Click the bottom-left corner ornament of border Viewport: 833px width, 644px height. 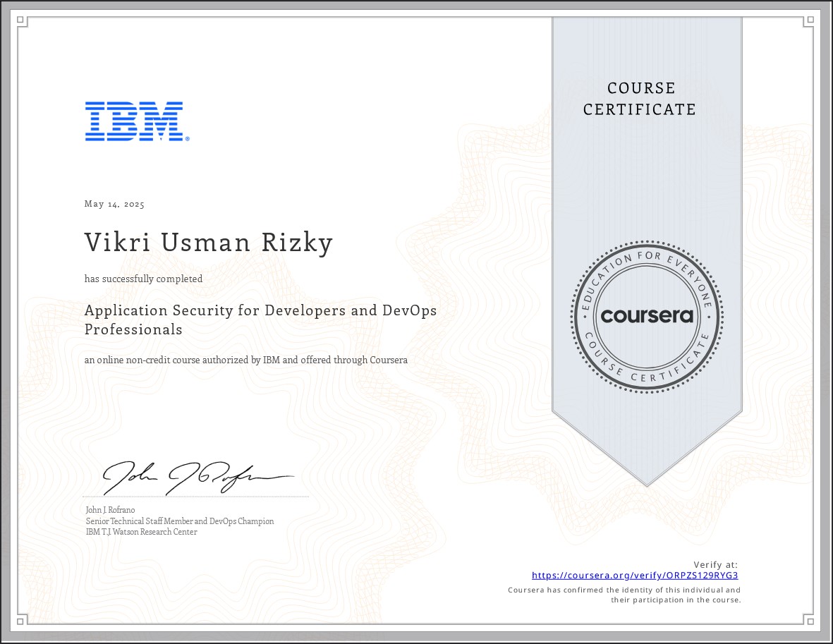click(x=22, y=621)
